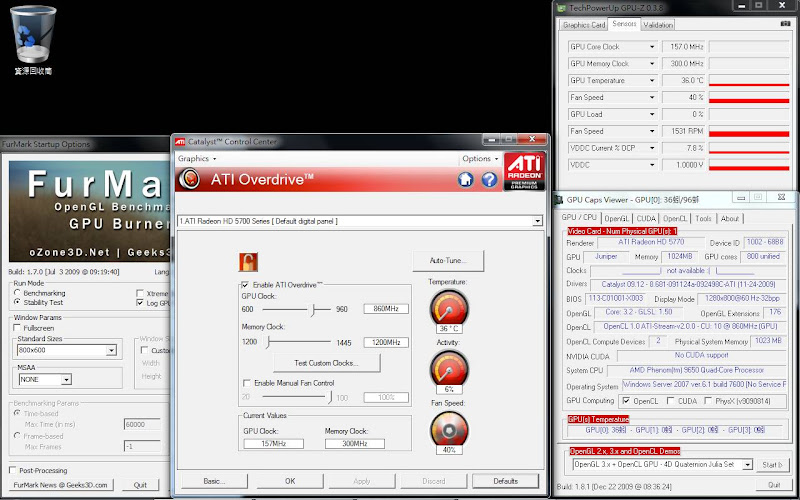The height and width of the screenshot is (500, 800).
Task: Open VDDC sensor dropdown in GPU-Z
Action: [x=652, y=165]
